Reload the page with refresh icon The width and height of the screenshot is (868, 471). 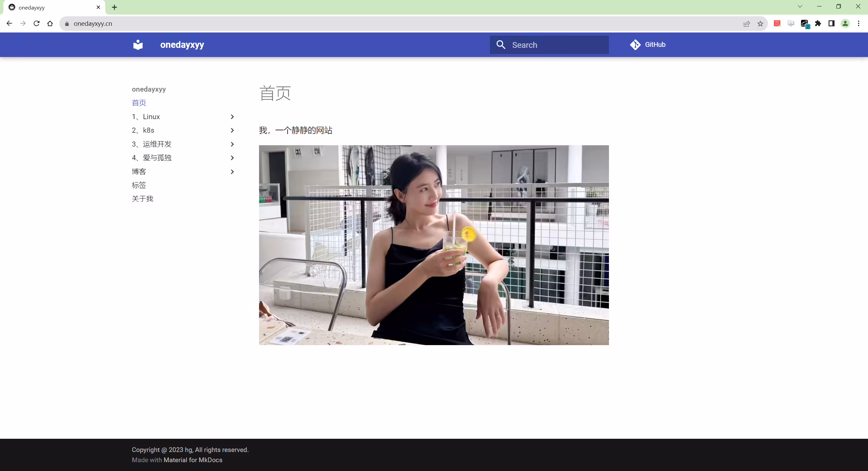(37, 23)
